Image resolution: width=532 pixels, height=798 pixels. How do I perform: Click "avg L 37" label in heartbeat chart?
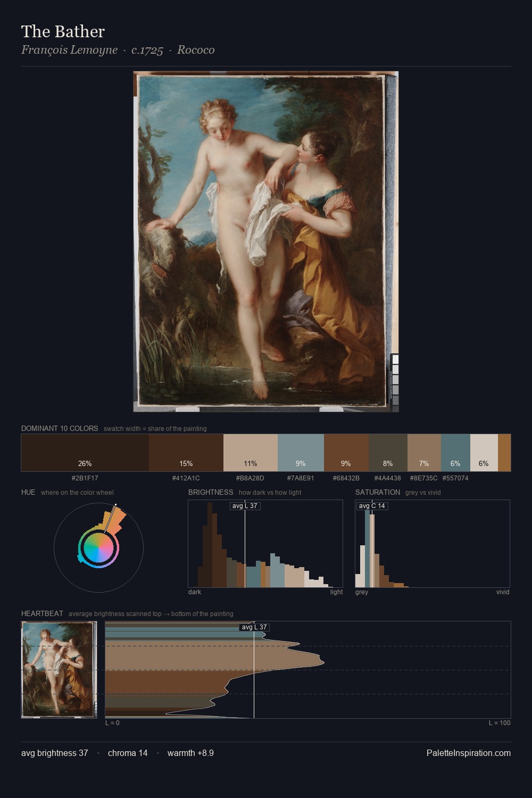(x=254, y=627)
